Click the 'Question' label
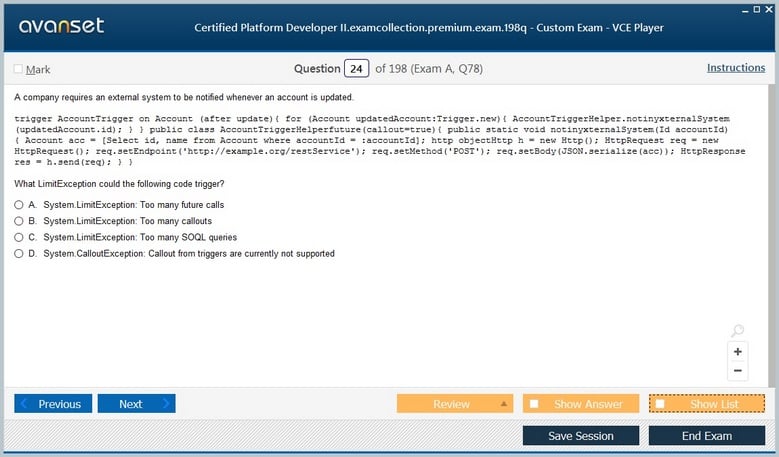 317,69
